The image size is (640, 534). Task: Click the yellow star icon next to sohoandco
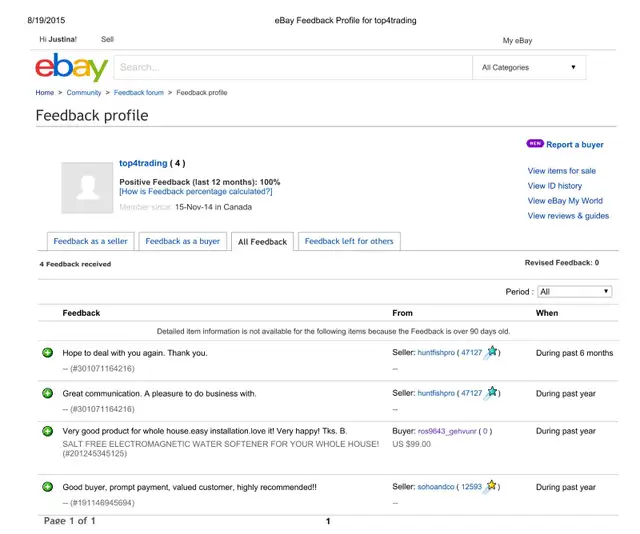(491, 487)
